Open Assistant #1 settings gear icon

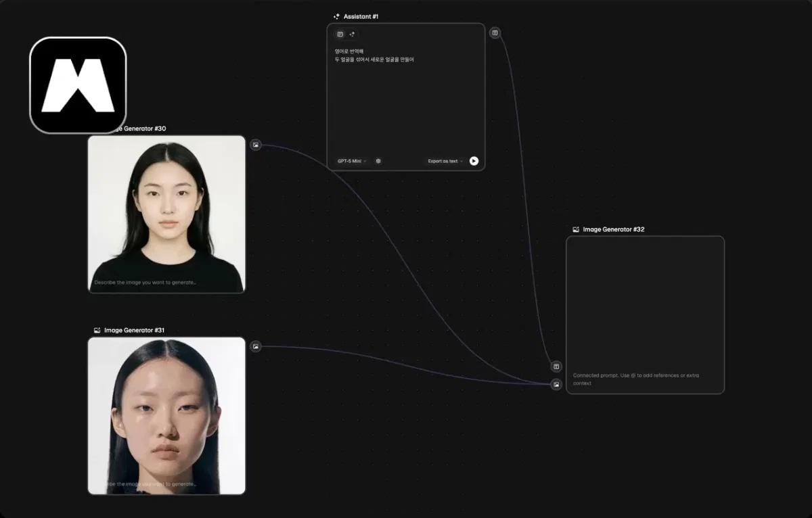click(x=378, y=161)
